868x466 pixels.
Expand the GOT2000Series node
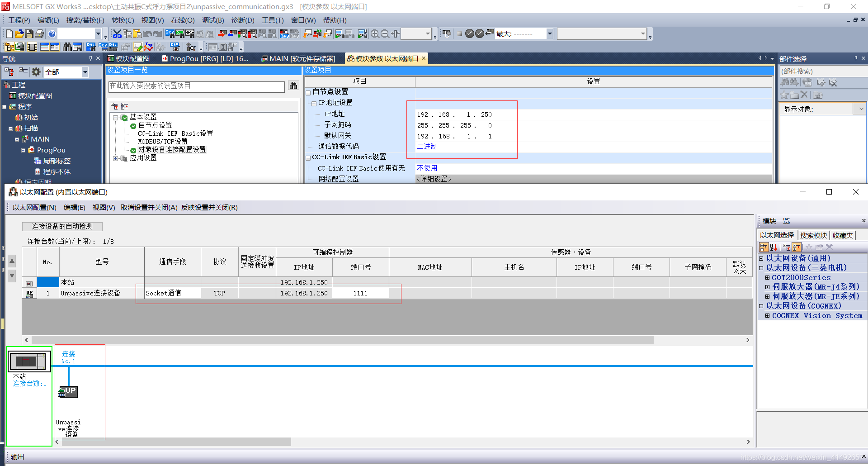pos(767,278)
